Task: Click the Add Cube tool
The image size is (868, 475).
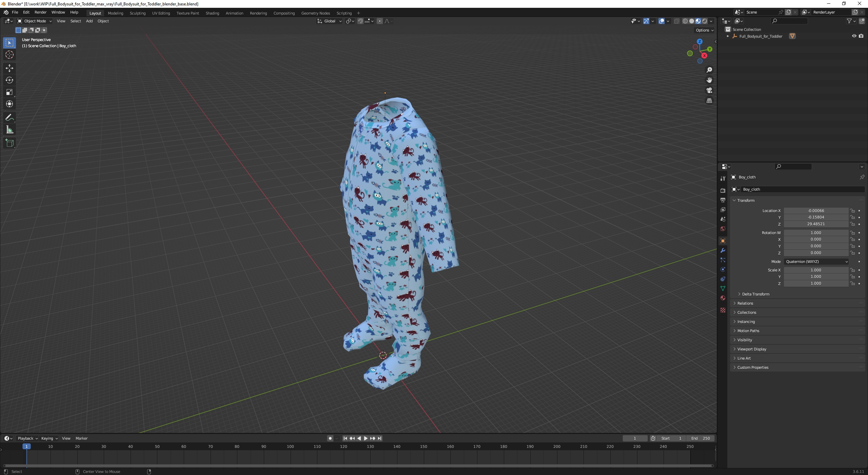Action: click(9, 143)
